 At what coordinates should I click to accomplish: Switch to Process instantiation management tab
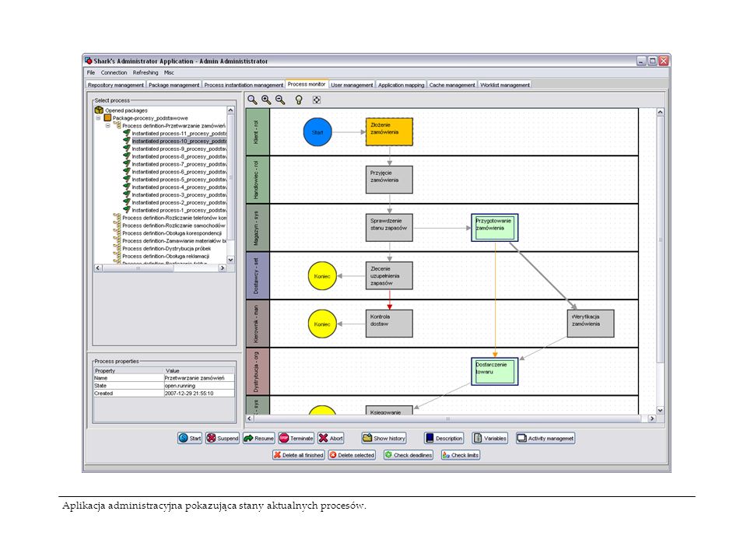tap(244, 85)
